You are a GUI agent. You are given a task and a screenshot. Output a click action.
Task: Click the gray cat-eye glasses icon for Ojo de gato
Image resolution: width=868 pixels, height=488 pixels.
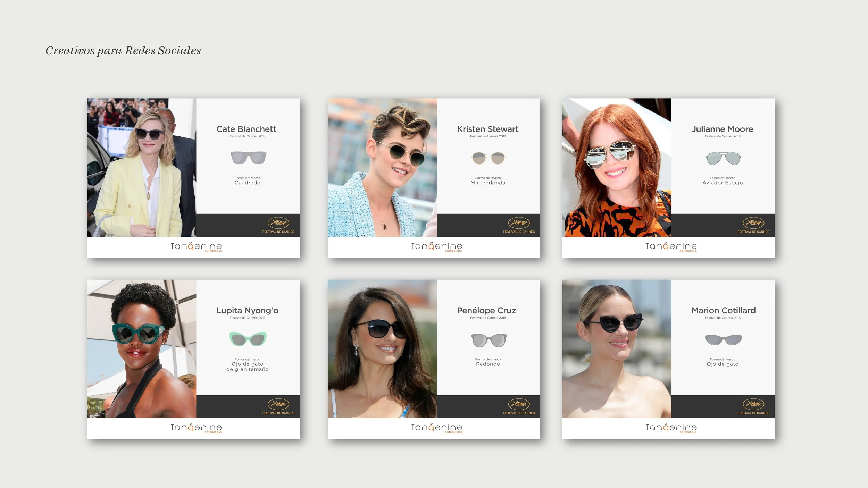723,340
